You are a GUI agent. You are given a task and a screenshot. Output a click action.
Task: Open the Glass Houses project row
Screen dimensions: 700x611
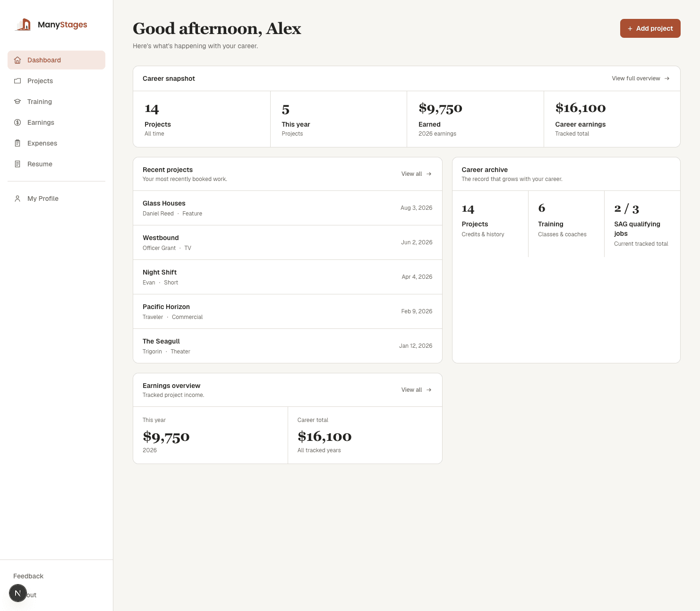pyautogui.click(x=288, y=208)
